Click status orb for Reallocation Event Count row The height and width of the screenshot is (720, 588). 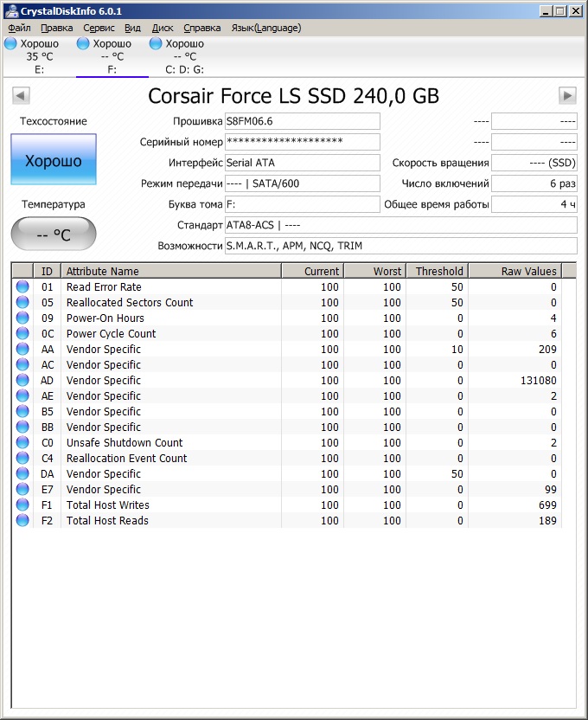tap(22, 459)
